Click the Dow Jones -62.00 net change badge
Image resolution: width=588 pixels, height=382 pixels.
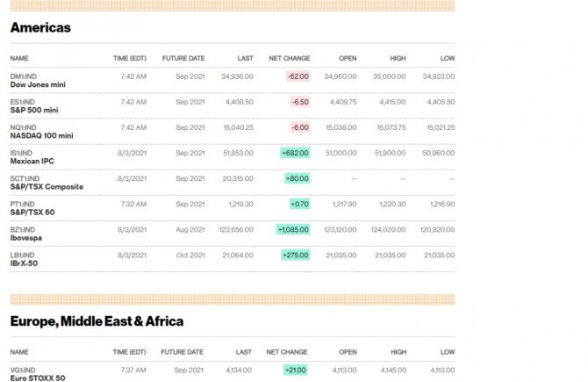click(298, 76)
